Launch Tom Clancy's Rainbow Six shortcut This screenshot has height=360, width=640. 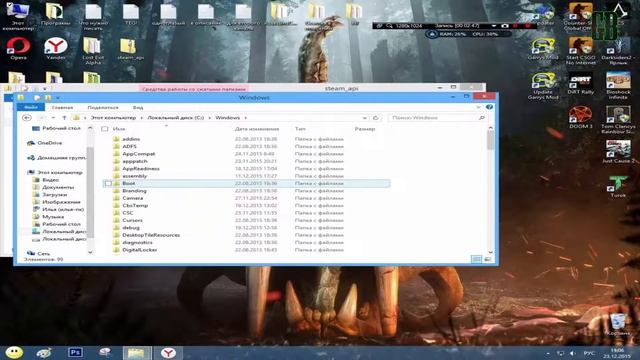click(618, 120)
